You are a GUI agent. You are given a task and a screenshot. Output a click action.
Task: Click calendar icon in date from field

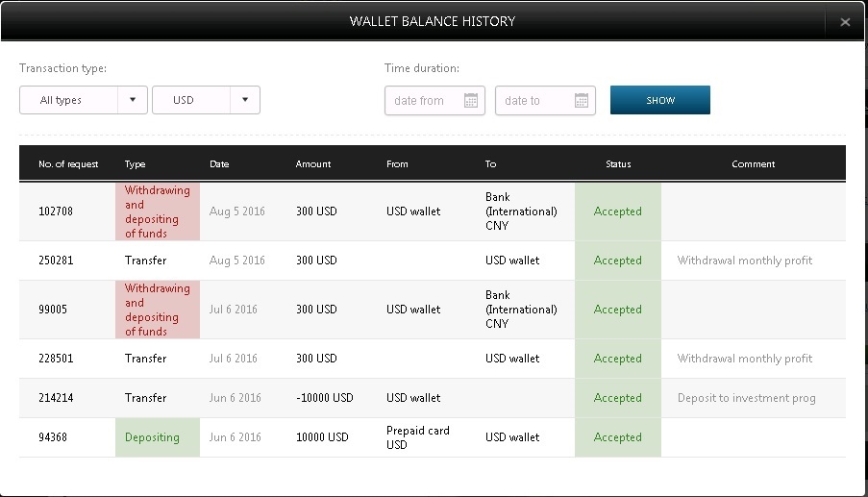[x=470, y=101]
